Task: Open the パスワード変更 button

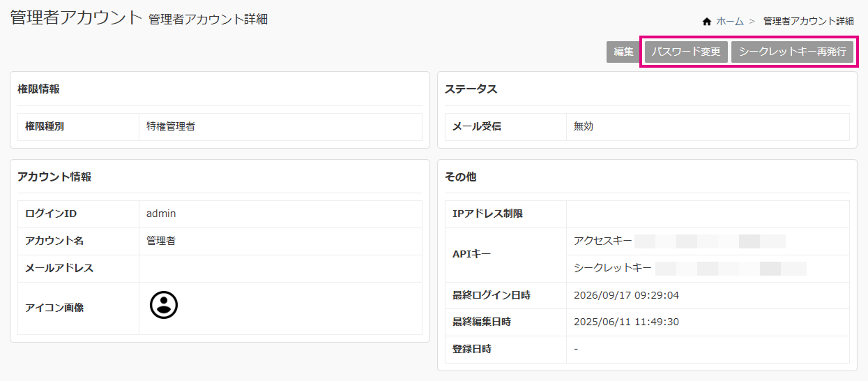Action: [x=686, y=52]
